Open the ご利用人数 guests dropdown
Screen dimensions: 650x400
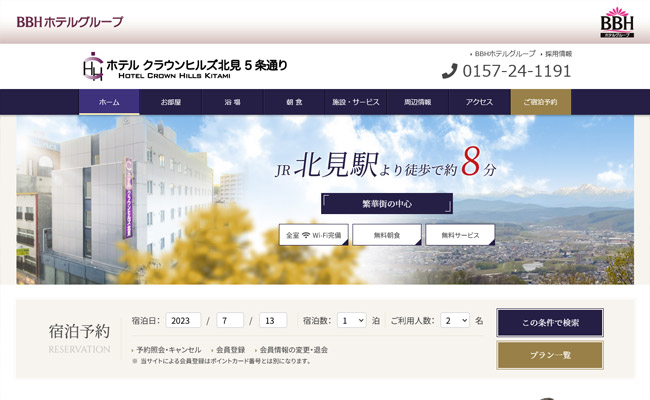(455, 320)
